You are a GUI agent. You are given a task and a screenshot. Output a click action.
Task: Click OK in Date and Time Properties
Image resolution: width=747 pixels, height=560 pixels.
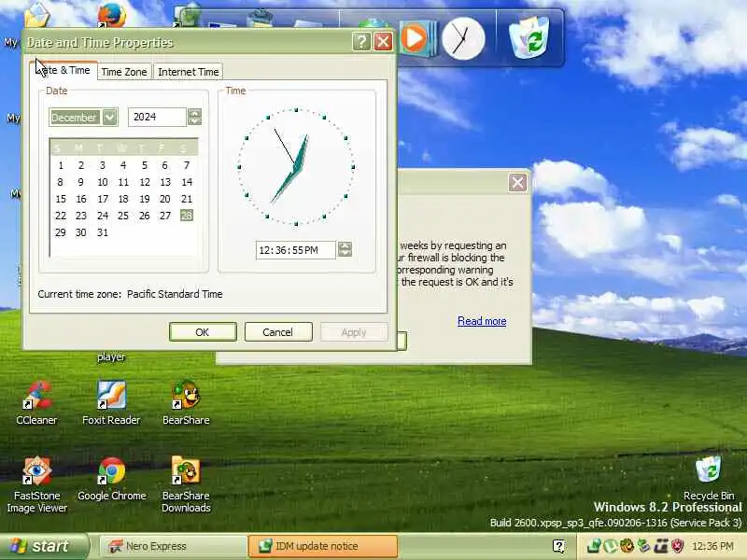[203, 332]
